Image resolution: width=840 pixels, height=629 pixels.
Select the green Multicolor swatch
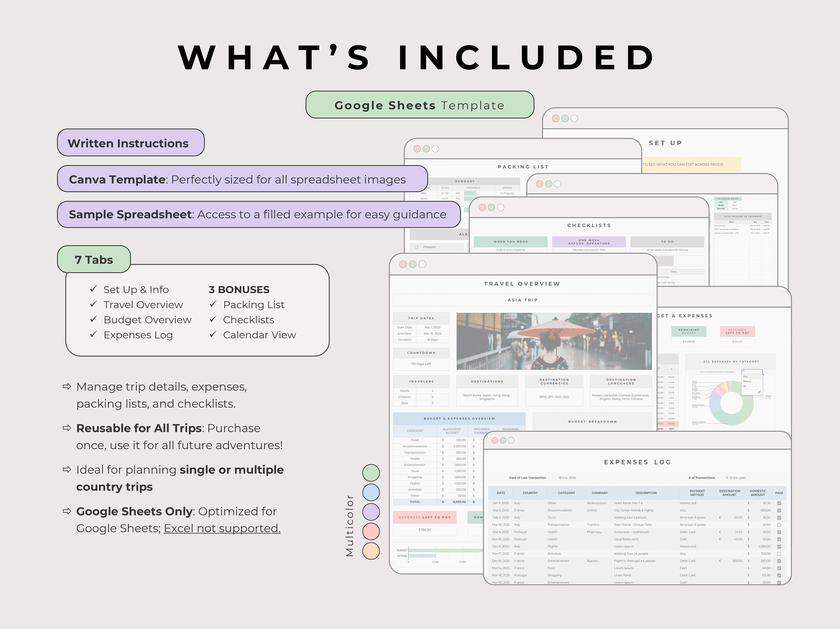coord(371,473)
